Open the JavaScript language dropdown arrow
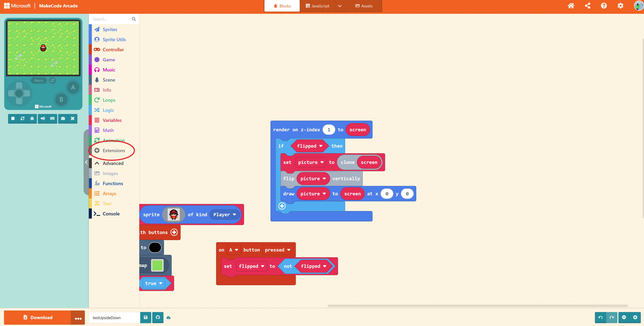The height and width of the screenshot is (326, 644). point(340,6)
